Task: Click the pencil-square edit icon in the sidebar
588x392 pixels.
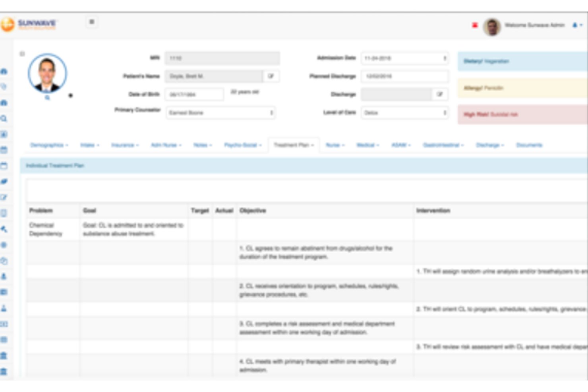Action: pyautogui.click(x=4, y=197)
